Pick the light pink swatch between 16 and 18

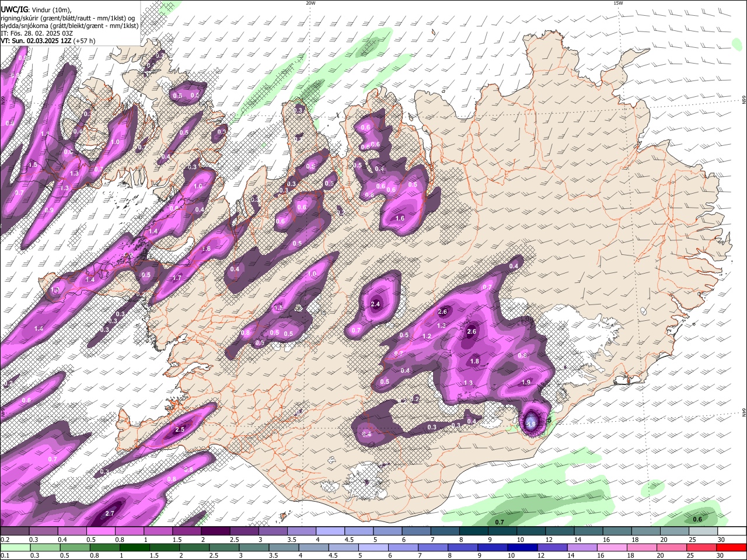tap(612, 548)
